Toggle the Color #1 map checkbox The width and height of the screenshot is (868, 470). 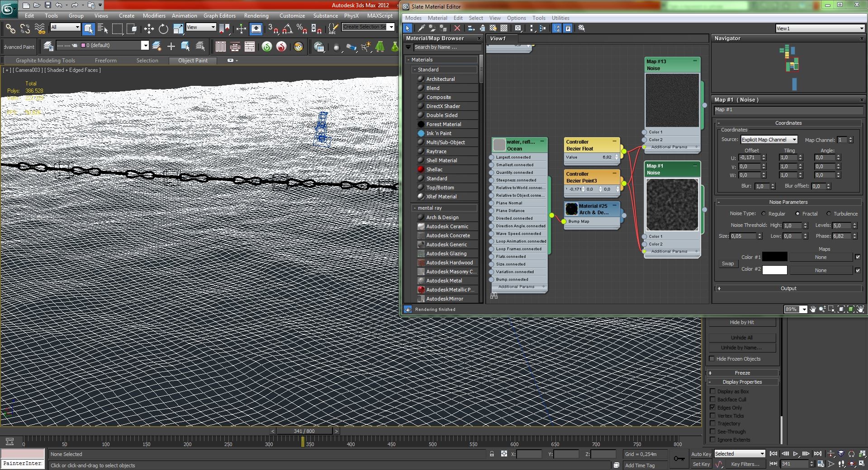coord(858,257)
